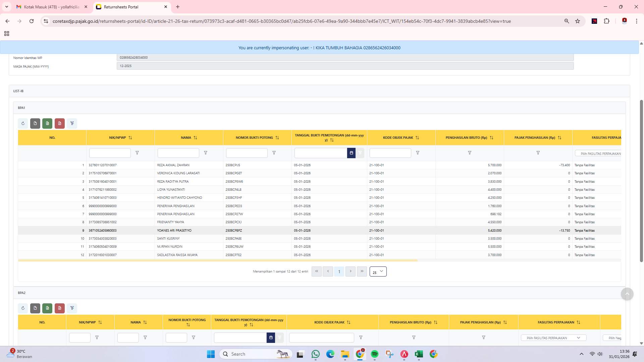
Task: Refresh the BPA1 table
Action: click(23, 123)
